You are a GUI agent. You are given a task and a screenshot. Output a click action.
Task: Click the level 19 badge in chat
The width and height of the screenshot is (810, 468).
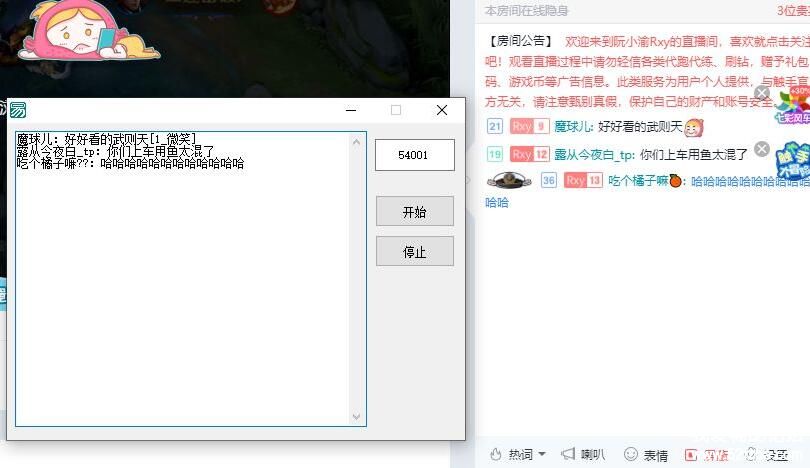[495, 154]
